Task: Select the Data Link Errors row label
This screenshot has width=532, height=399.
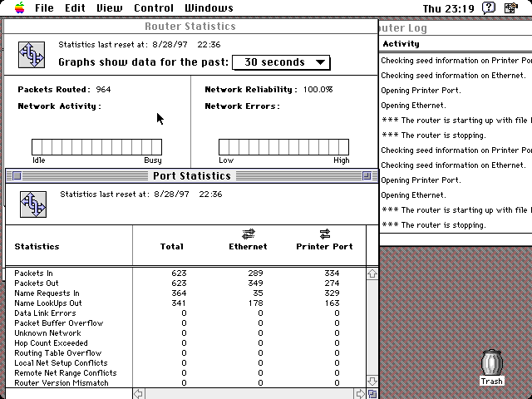Action: pos(45,313)
